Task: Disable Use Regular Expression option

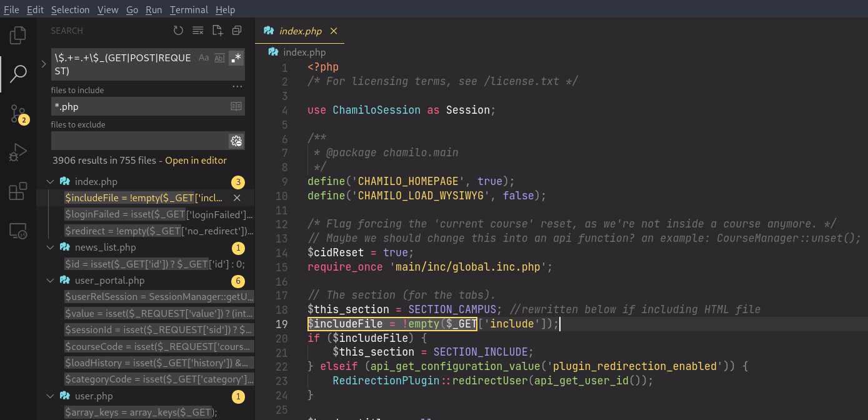Action: coord(236,57)
